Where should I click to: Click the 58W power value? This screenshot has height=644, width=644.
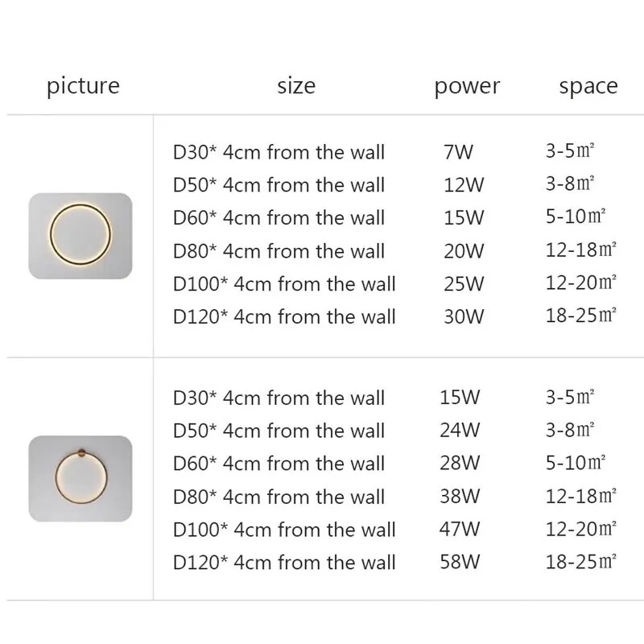point(460,562)
